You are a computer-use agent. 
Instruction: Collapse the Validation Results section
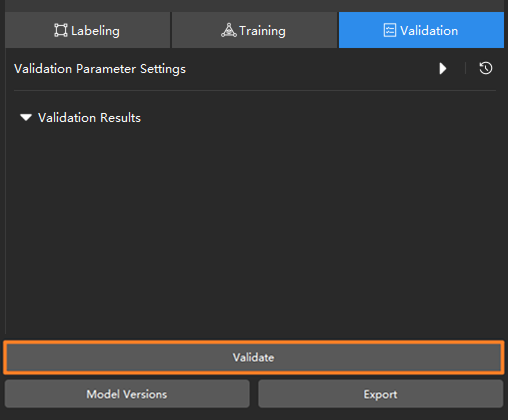tap(26, 117)
